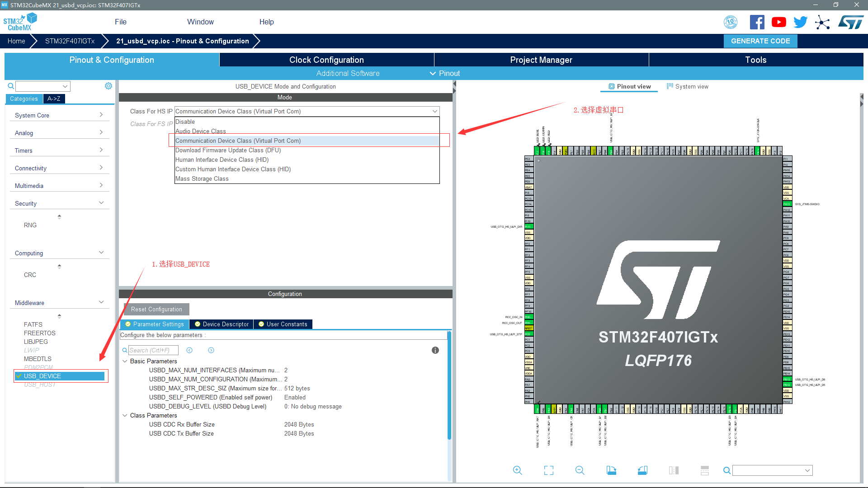Open the pin search dropdown
The image size is (868, 488).
click(807, 470)
